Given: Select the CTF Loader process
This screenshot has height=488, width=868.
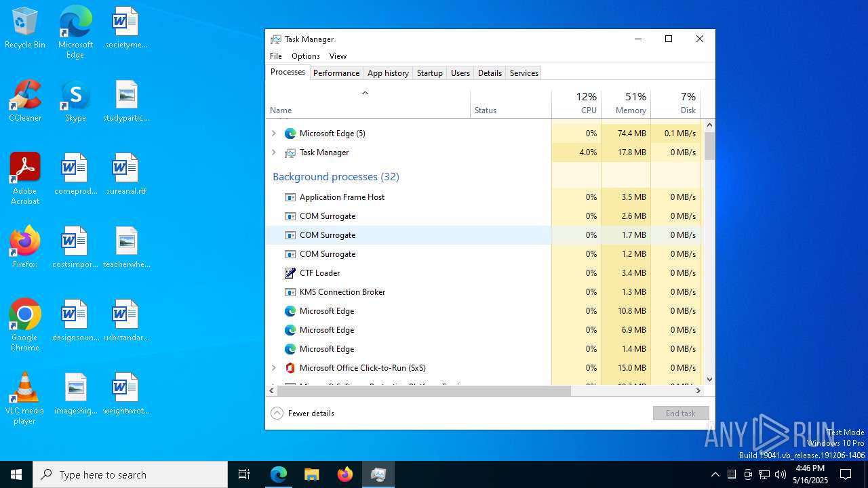Looking at the screenshot, I should point(485,273).
